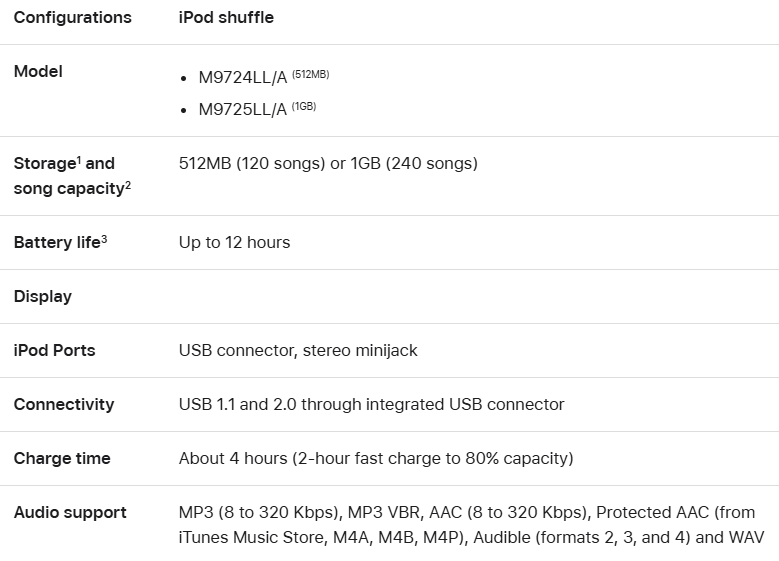
Task: Select the Display row label
Action: click(x=43, y=296)
